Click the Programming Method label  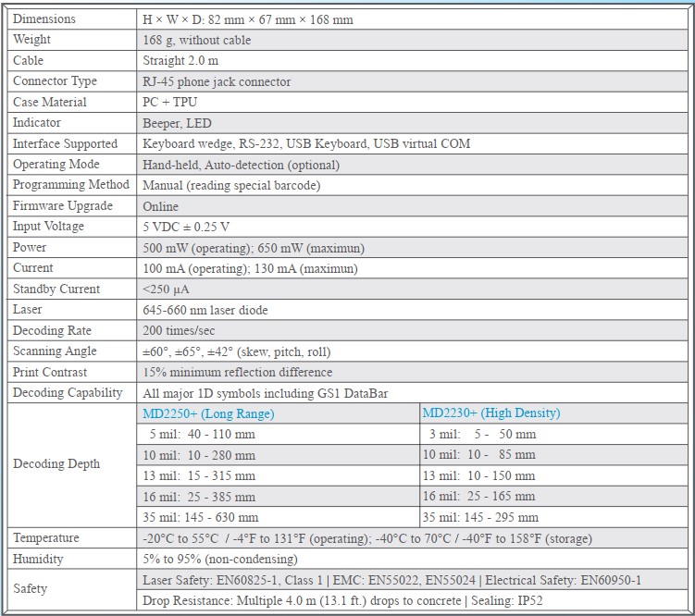71,184
